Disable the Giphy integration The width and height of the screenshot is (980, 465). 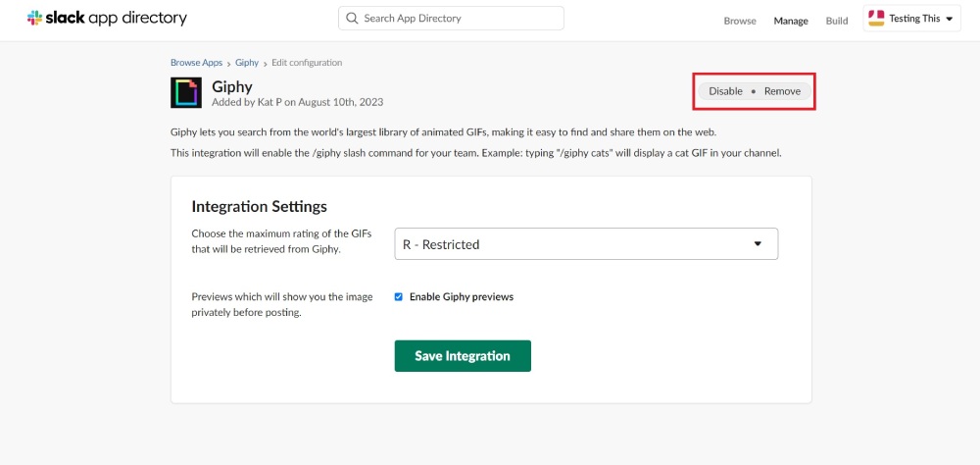(725, 91)
